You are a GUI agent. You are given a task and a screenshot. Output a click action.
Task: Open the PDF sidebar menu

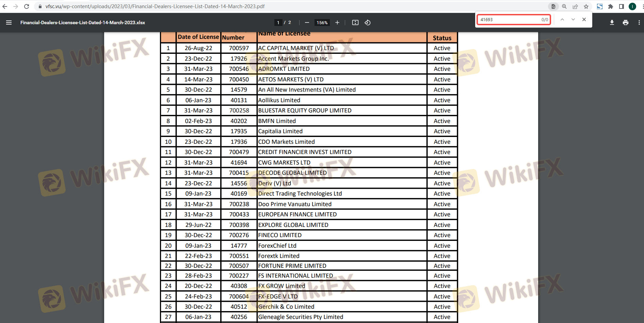(x=9, y=22)
